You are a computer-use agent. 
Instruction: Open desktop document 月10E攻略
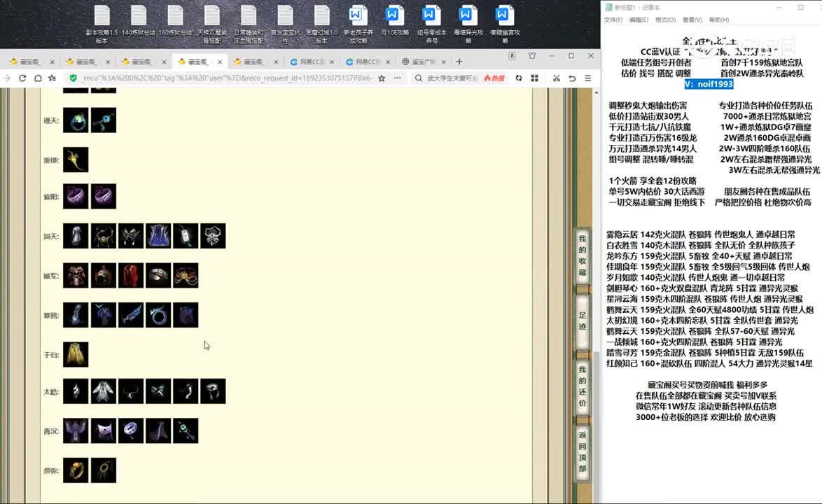[395, 20]
